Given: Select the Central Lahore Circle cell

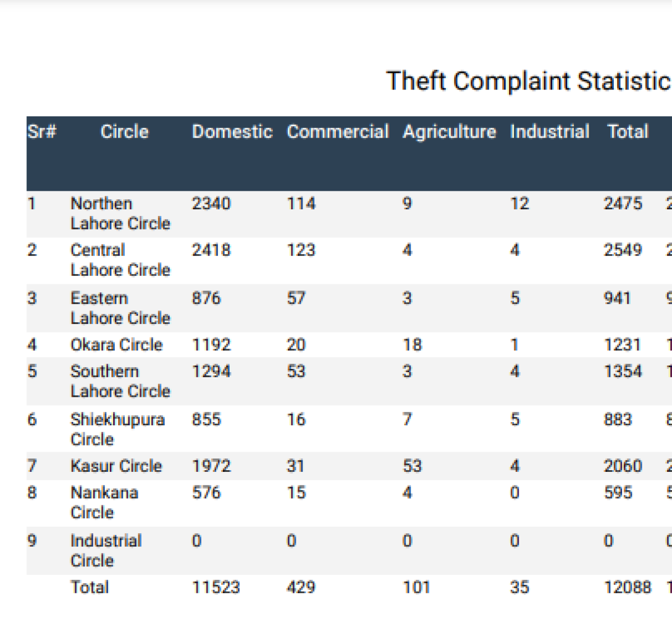Looking at the screenshot, I should [120, 260].
